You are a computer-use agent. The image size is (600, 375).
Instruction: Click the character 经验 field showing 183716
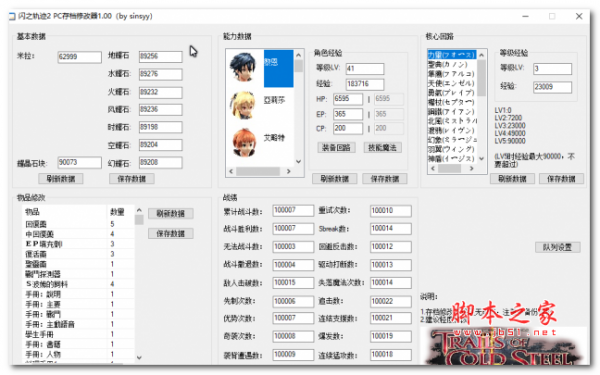tap(365, 84)
